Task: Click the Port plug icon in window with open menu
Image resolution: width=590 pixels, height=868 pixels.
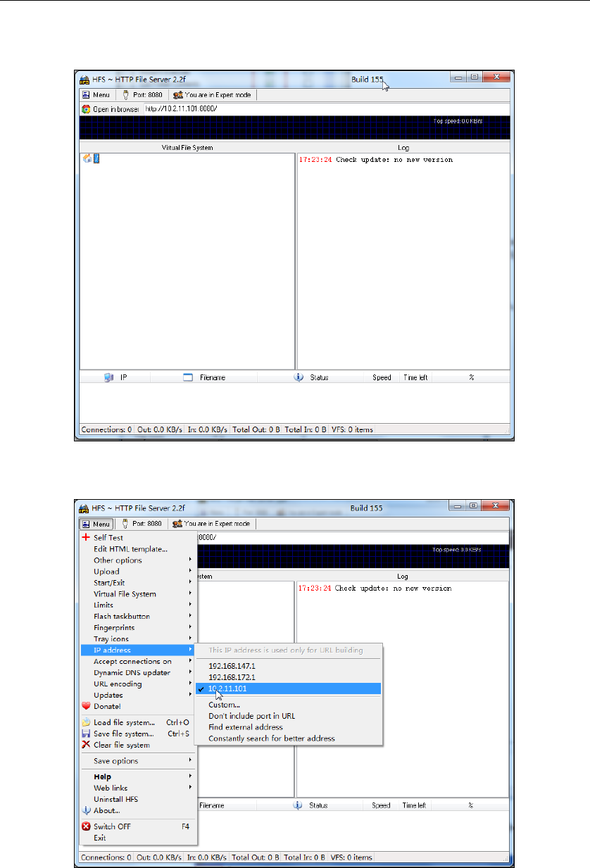Action: pos(127,524)
